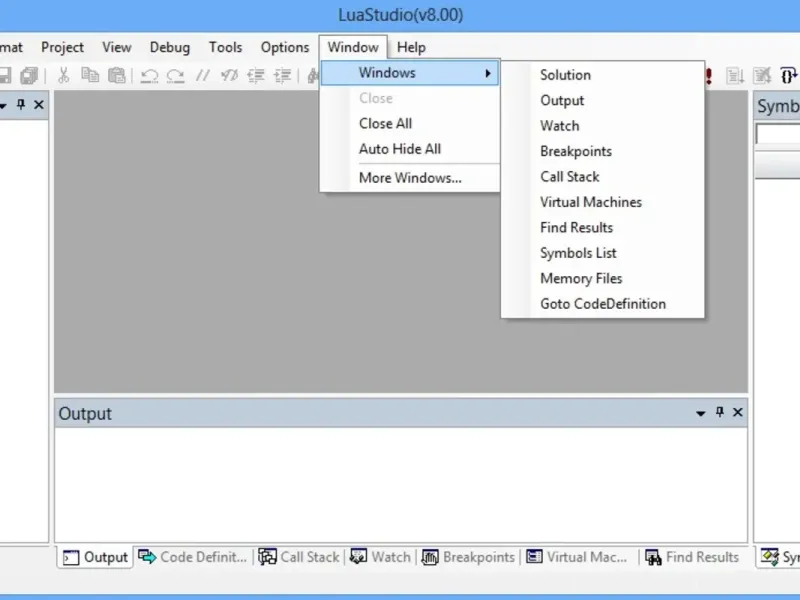The image size is (800, 600).
Task: Click the crossed-out document toolbar icon
Action: click(x=762, y=76)
